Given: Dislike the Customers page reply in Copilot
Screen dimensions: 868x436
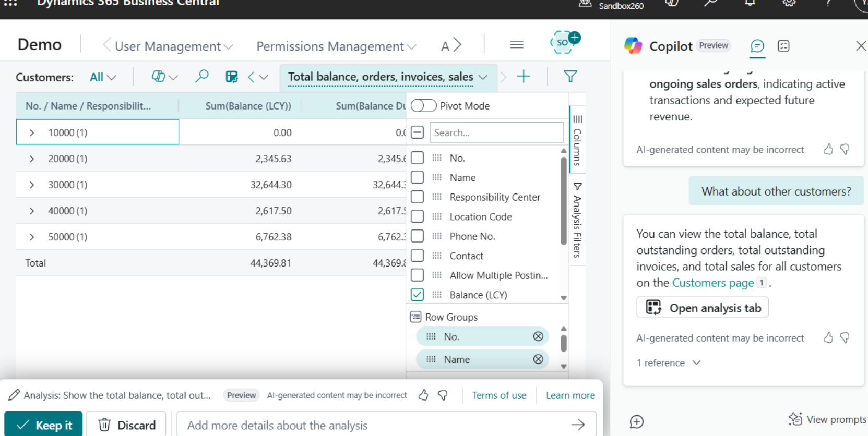Looking at the screenshot, I should [845, 338].
